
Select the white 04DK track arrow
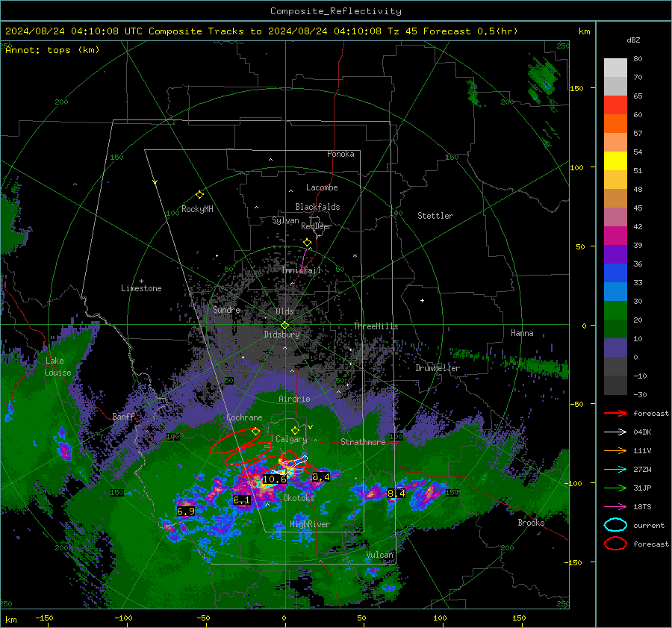(x=615, y=432)
